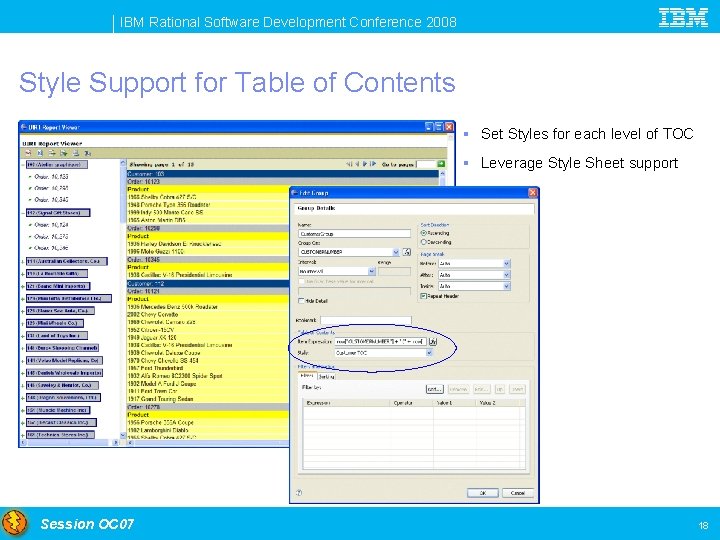Go to the previous page arrow

tap(357, 164)
